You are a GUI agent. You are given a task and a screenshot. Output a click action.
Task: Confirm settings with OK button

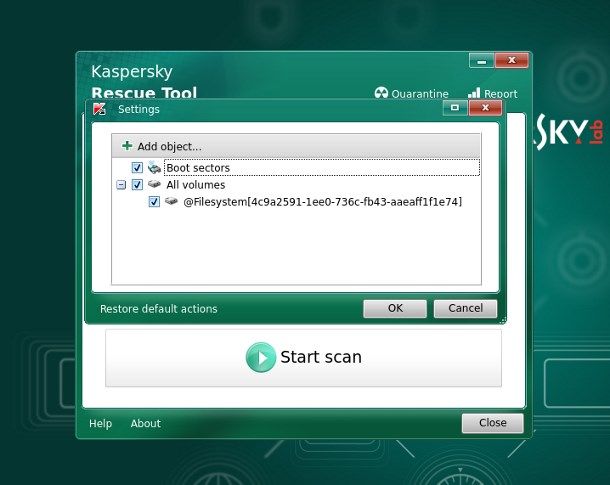coord(395,308)
